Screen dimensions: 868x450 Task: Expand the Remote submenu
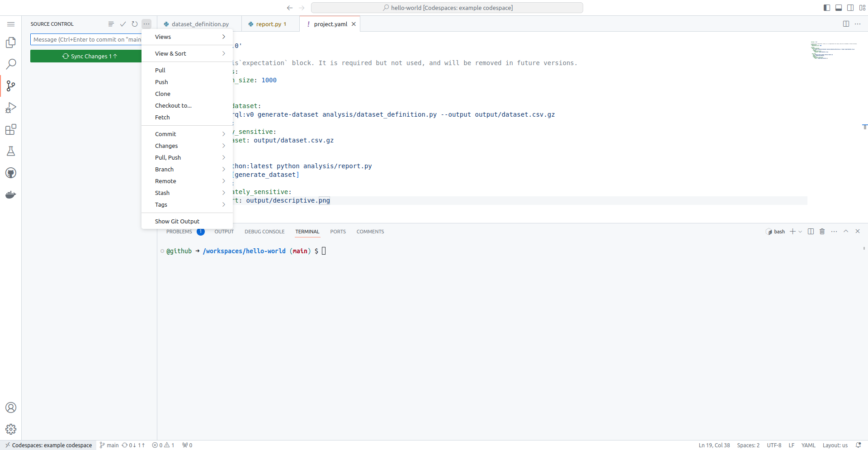[x=187, y=181]
